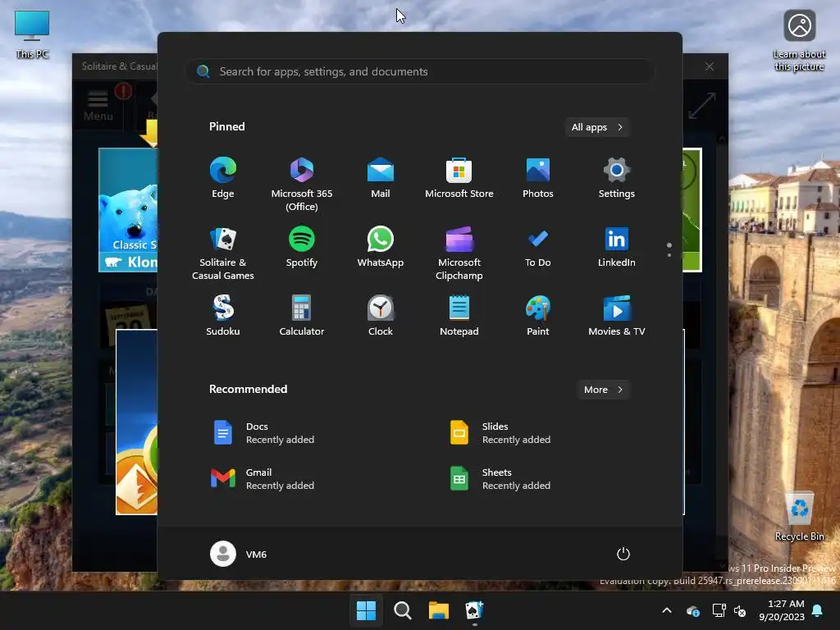Open Settings from pinned apps
The image size is (840, 630).
click(x=617, y=178)
